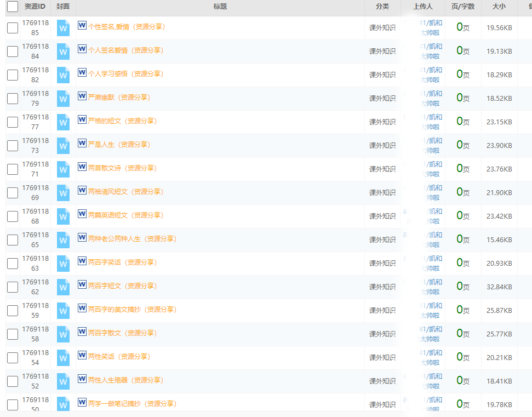
Task: Select checkbox for 两性笑话 row
Action: tap(13, 358)
